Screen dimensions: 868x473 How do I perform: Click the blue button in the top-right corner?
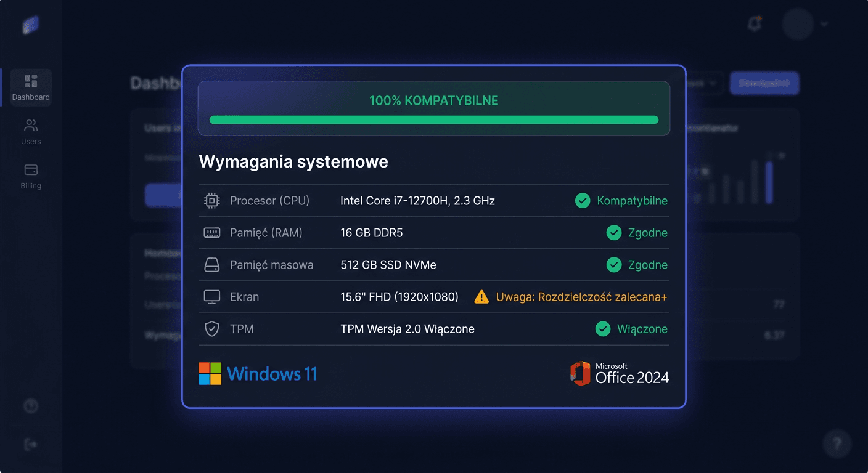coord(764,83)
